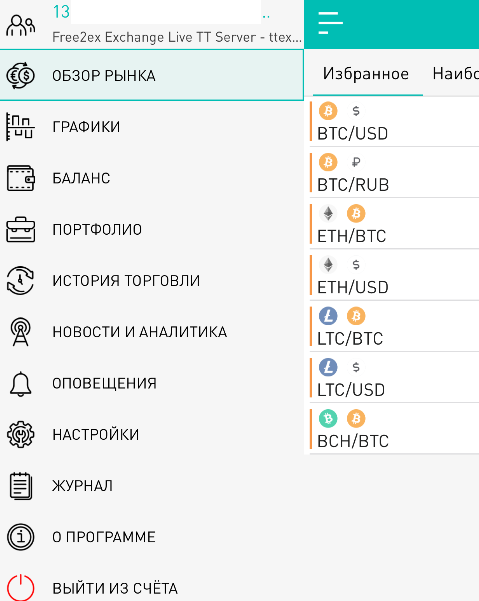Open charts via ГРАФИКИ candlestick icon
The height and width of the screenshot is (601, 479).
(20, 127)
